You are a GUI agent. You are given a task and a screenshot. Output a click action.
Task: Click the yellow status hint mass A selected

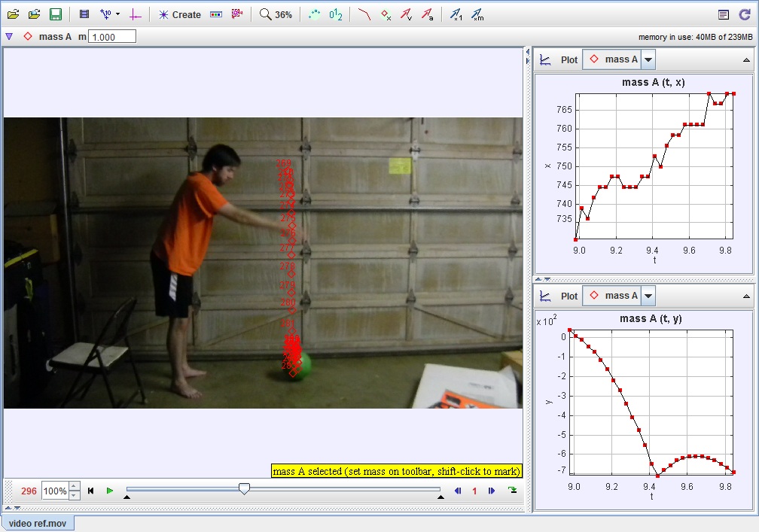pos(396,471)
